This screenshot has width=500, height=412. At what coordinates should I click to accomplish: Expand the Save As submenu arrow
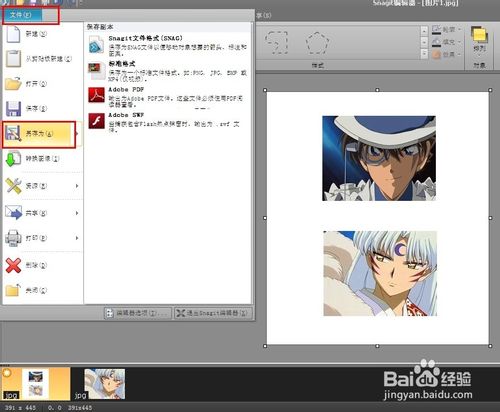tap(78, 134)
